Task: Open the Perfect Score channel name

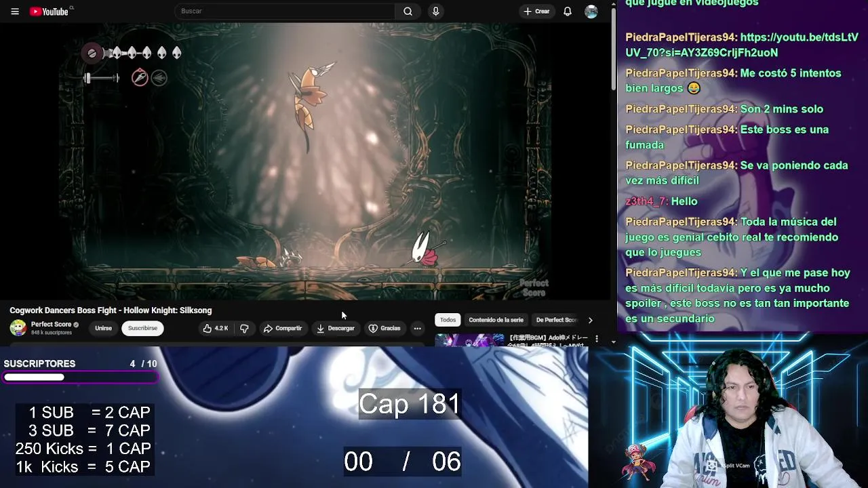Action: [51, 325]
